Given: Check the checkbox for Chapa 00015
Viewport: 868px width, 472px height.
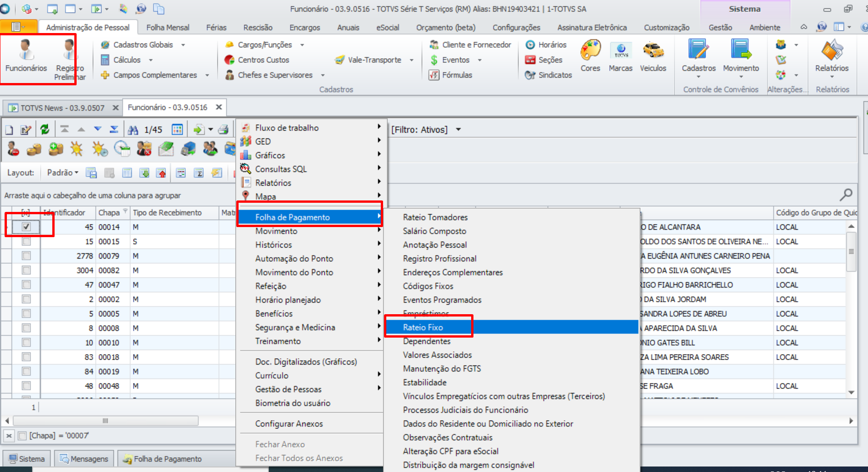Looking at the screenshot, I should coord(26,241).
